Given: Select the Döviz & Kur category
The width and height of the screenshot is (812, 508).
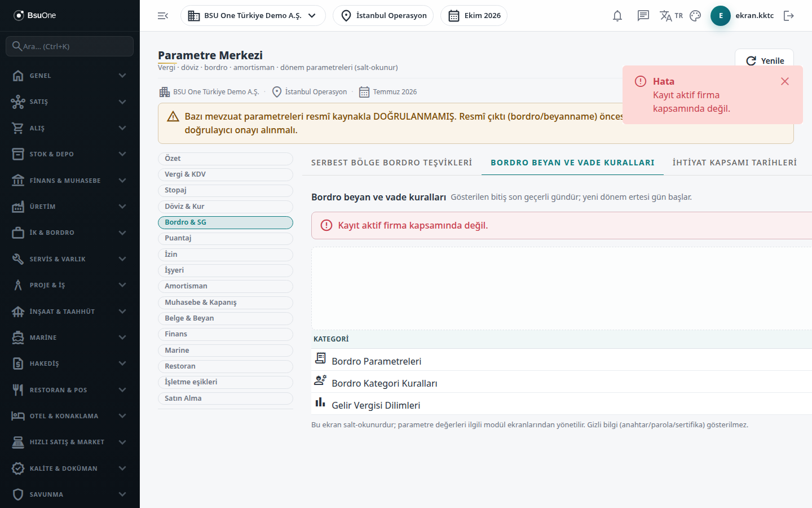Looking at the screenshot, I should tap(226, 207).
